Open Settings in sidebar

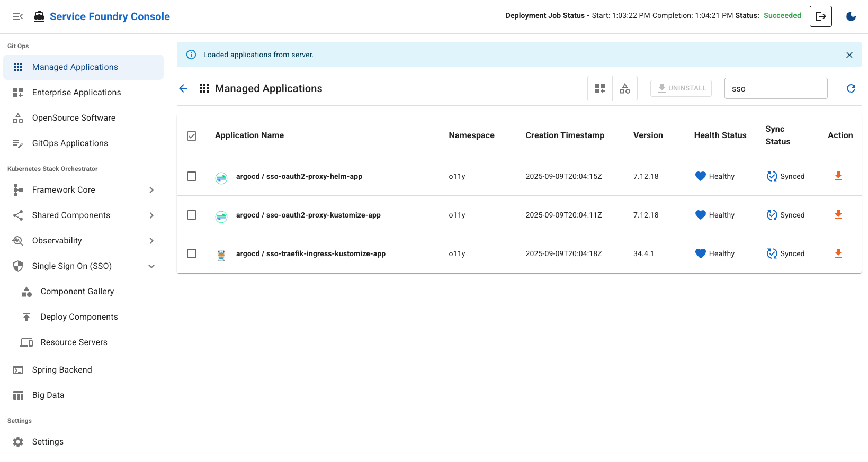tap(83, 442)
